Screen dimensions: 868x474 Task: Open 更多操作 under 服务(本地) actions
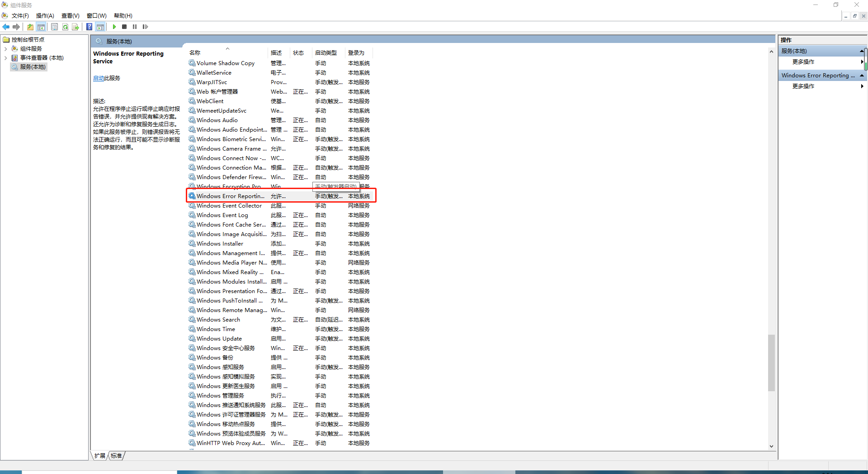(803, 62)
